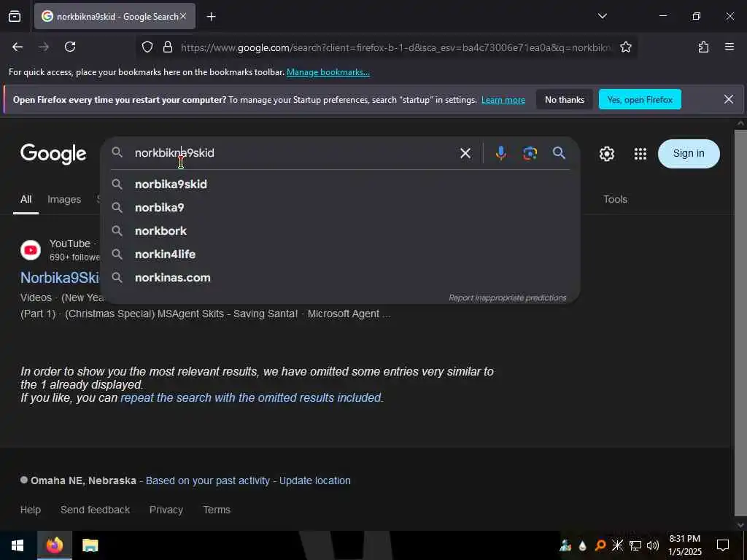The width and height of the screenshot is (747, 560).
Task: Click the grayed forward navigation arrow
Action: (43, 47)
